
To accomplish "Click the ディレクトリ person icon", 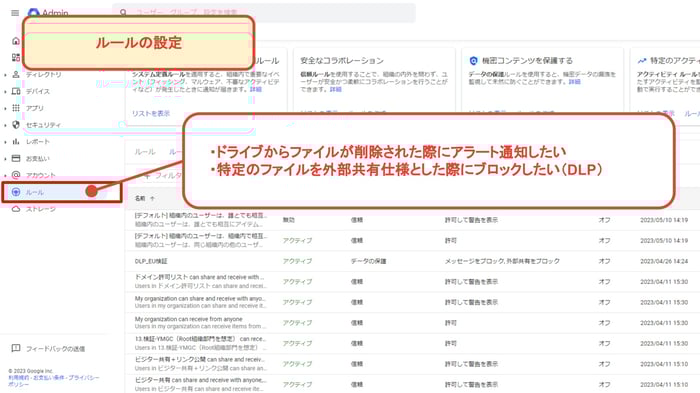I will (x=16, y=75).
